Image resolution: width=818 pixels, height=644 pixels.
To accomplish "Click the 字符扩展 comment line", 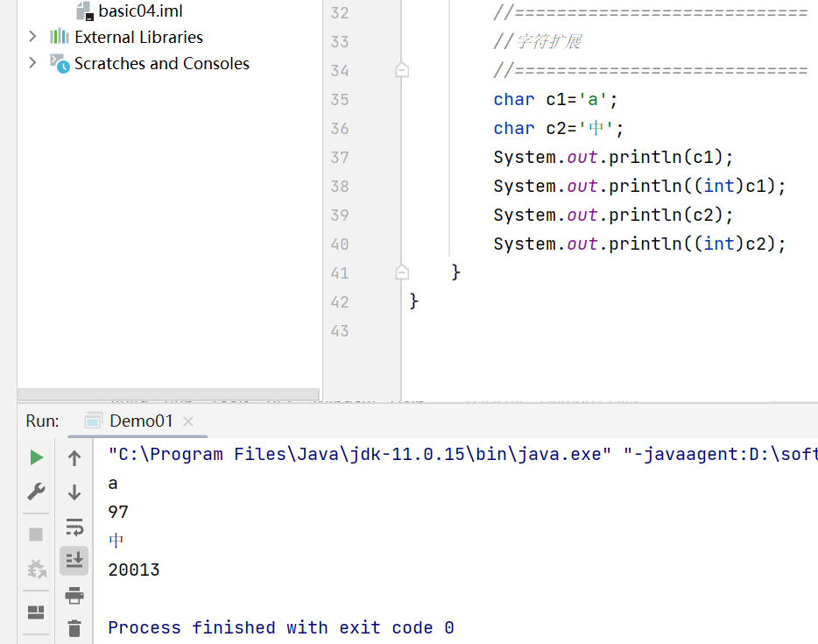I will [x=538, y=41].
